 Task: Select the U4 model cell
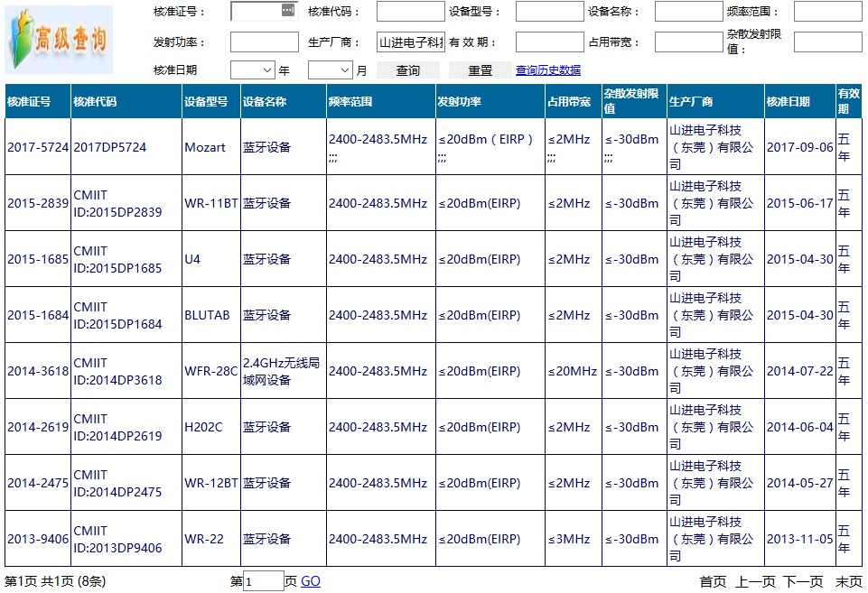click(x=211, y=259)
